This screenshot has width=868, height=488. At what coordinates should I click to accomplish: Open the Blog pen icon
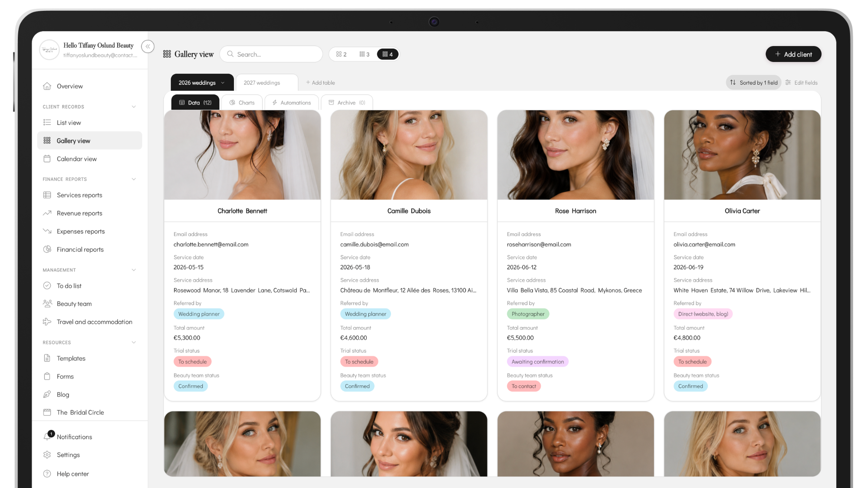(x=47, y=394)
